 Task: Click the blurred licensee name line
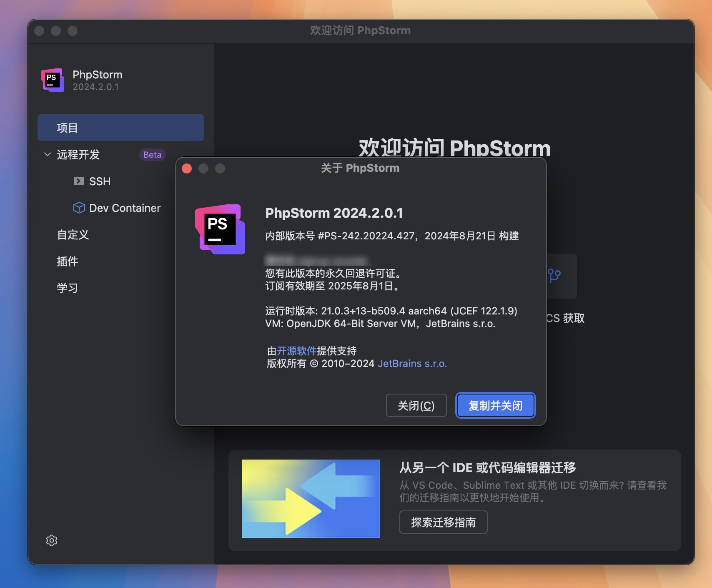[x=317, y=260]
